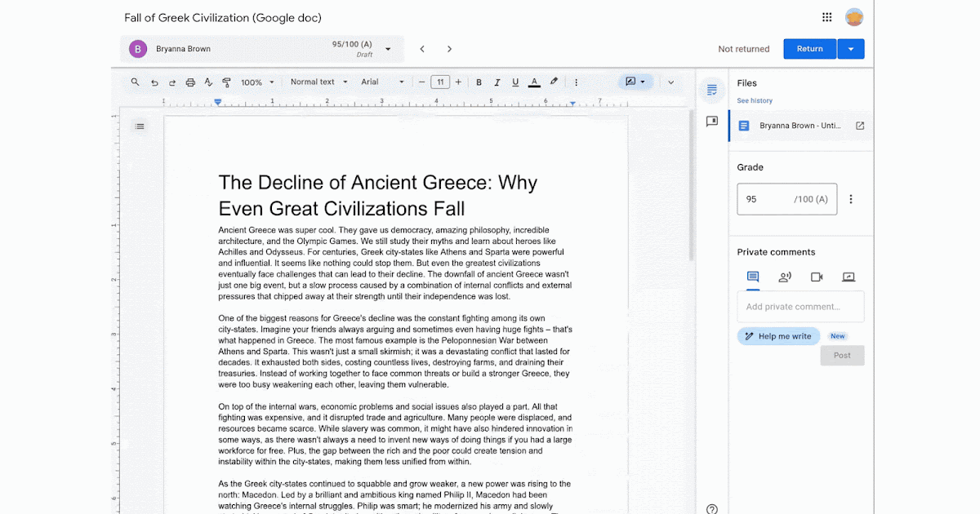Select the audio comment tab
The width and height of the screenshot is (980, 514).
point(785,277)
